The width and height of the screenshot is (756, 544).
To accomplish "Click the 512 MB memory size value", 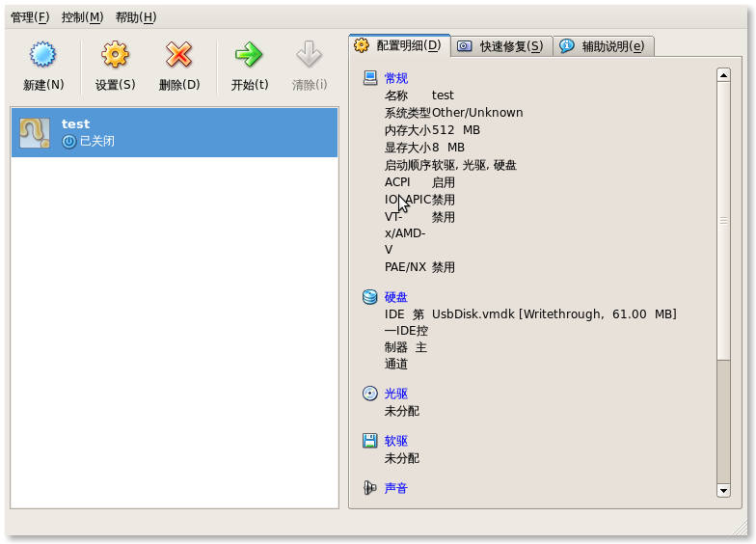I will (455, 130).
